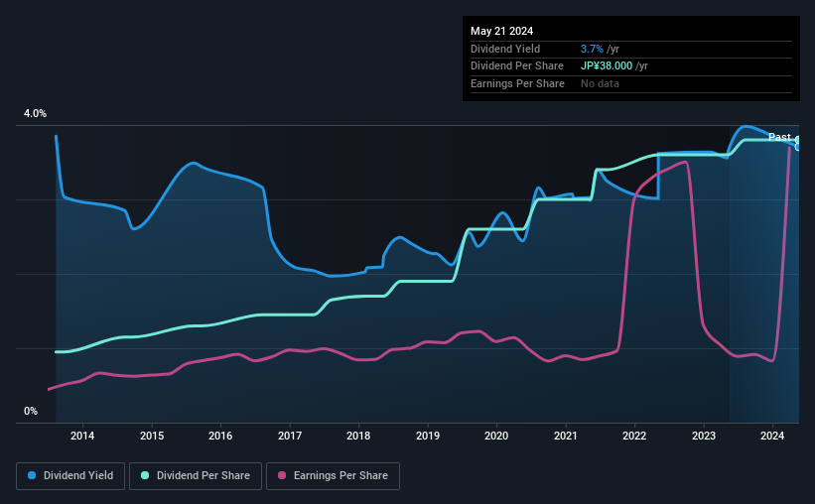Click the 4.0% y-axis label
Image resolution: width=815 pixels, height=504 pixels.
tap(35, 113)
